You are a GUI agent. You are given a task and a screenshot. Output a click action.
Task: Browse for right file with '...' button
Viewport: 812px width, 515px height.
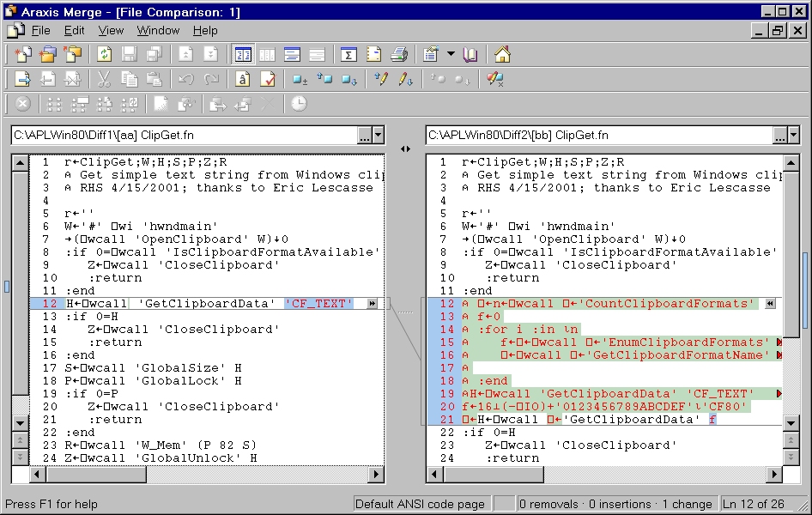[780, 135]
